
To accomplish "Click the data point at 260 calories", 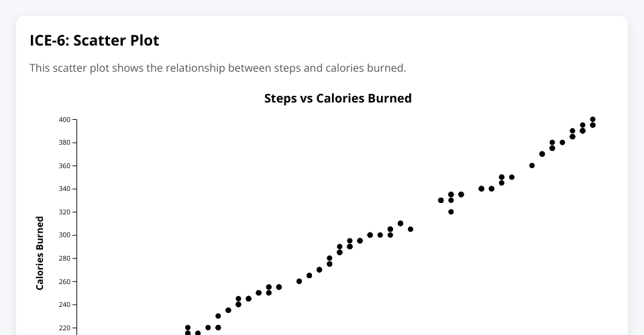I will tap(299, 281).
